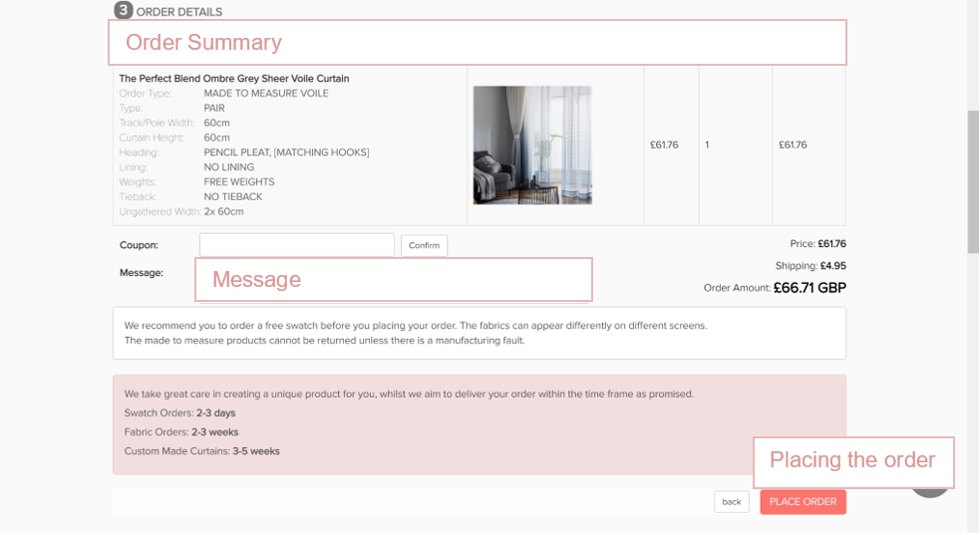980x535 pixels.
Task: Click the pink delivery time frame notice
Action: 479,423
